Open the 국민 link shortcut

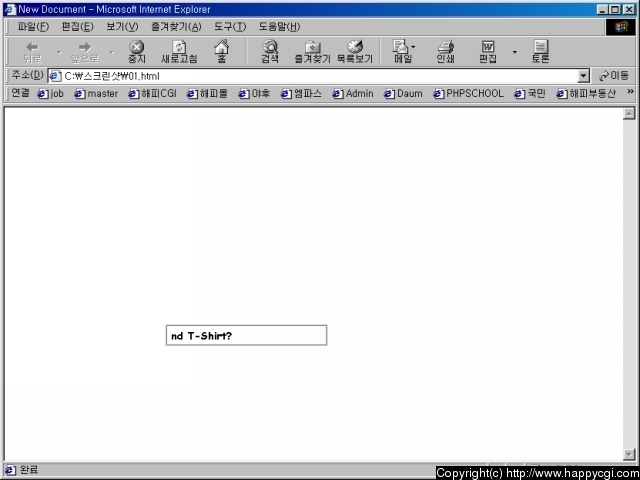530,94
